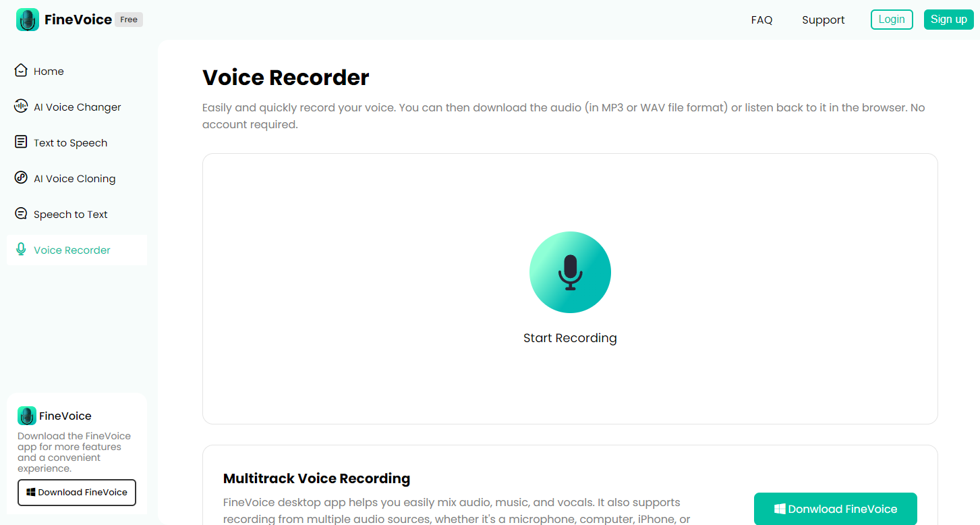
Task: Open the FAQ menu item
Action: tap(761, 20)
